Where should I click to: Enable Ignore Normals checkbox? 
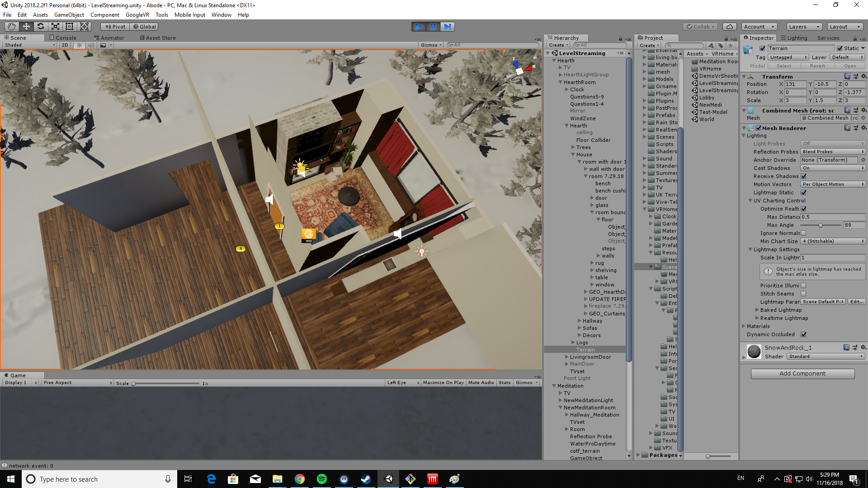tap(803, 233)
